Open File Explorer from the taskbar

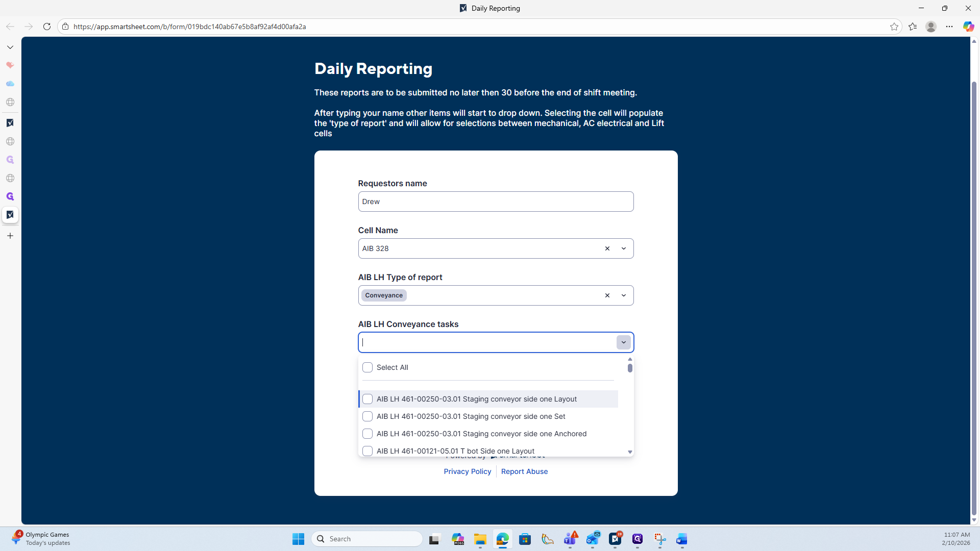point(480,539)
